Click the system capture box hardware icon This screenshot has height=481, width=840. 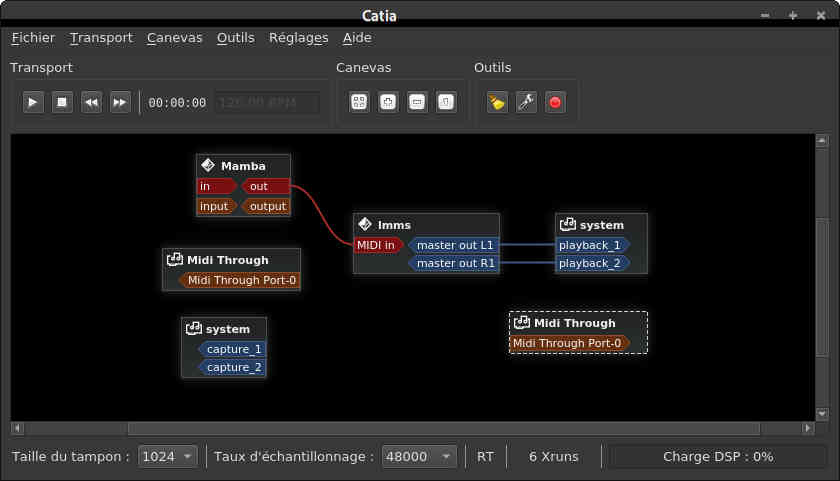pos(193,328)
